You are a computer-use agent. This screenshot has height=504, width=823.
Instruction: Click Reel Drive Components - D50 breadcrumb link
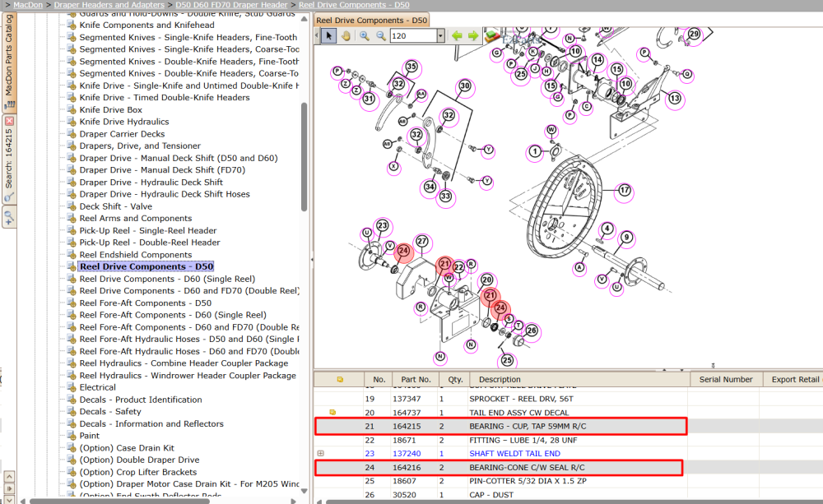[x=354, y=5]
